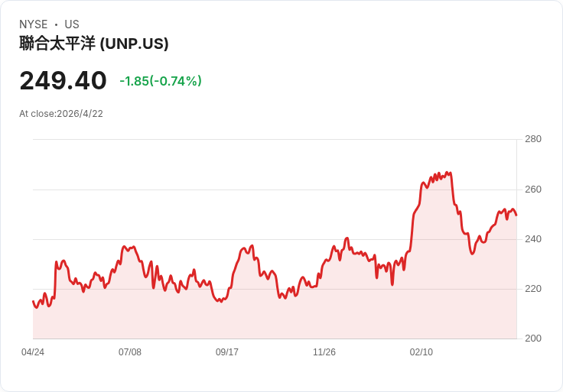This screenshot has height=392, width=563.
Task: Click the 280 price axis label
Action: pos(533,139)
